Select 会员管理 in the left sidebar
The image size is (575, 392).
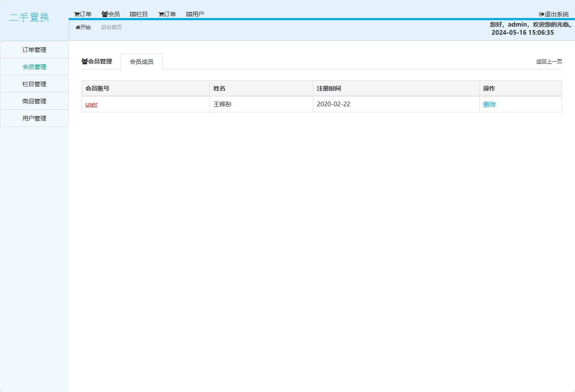click(x=34, y=67)
